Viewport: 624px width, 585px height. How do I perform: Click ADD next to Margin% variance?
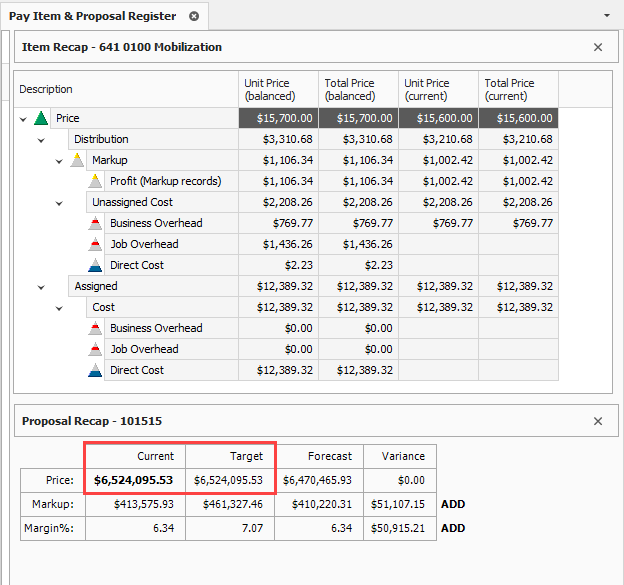[x=453, y=528]
